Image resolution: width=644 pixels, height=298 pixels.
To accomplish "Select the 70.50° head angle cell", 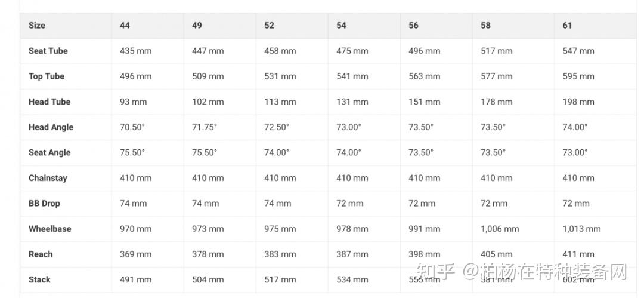I will [x=132, y=127].
